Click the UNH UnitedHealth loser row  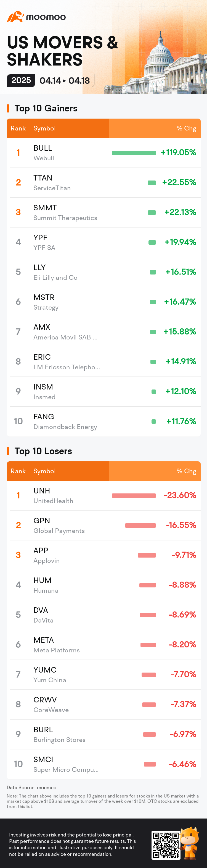(x=104, y=495)
